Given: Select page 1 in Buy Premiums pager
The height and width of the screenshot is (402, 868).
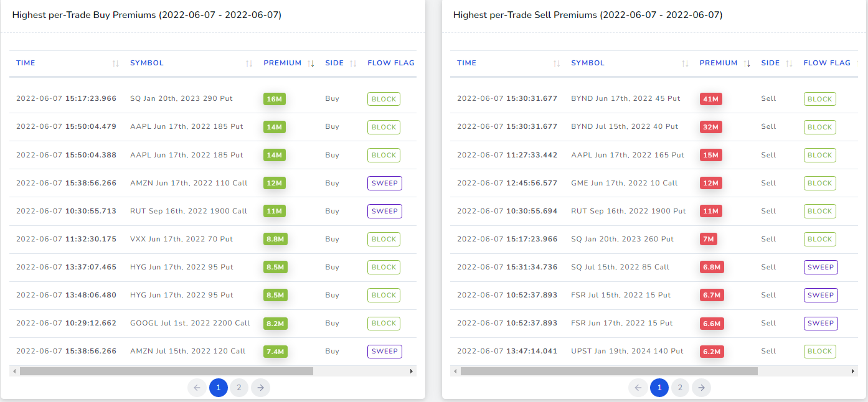Looking at the screenshot, I should tap(218, 388).
